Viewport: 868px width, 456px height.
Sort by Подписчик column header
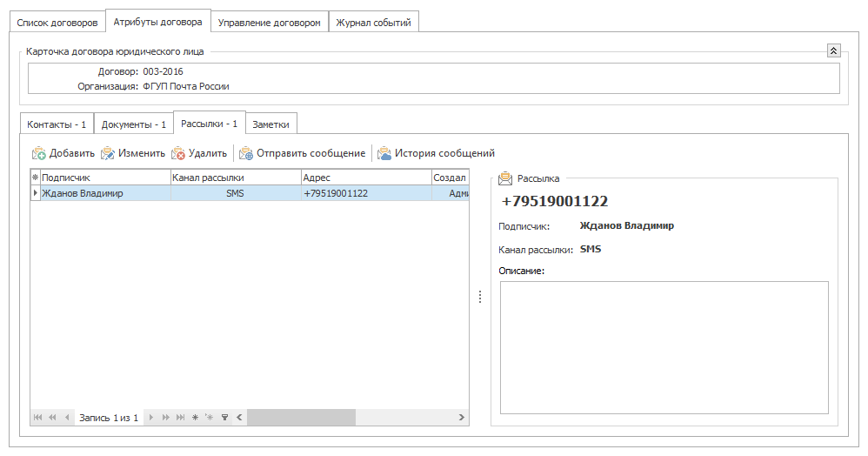(105, 178)
